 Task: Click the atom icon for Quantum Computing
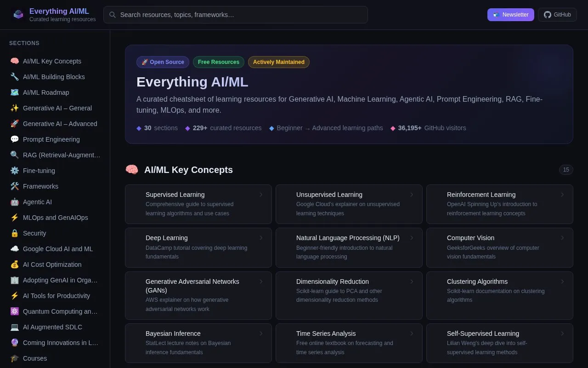(15, 311)
